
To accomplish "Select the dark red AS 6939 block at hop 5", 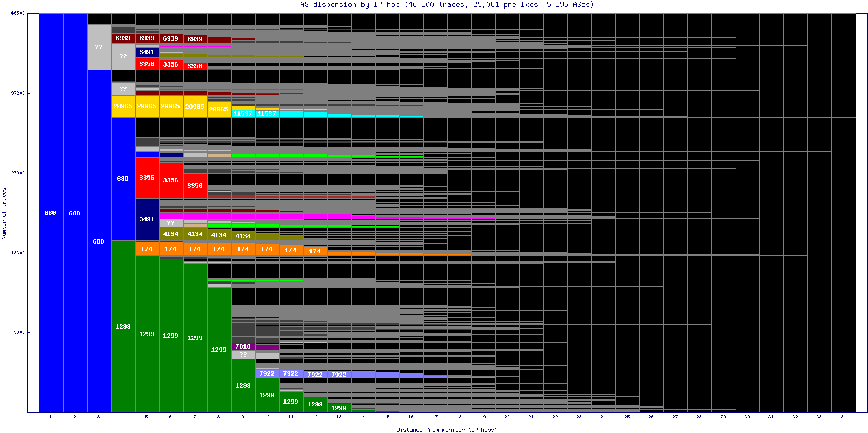I will [x=147, y=38].
